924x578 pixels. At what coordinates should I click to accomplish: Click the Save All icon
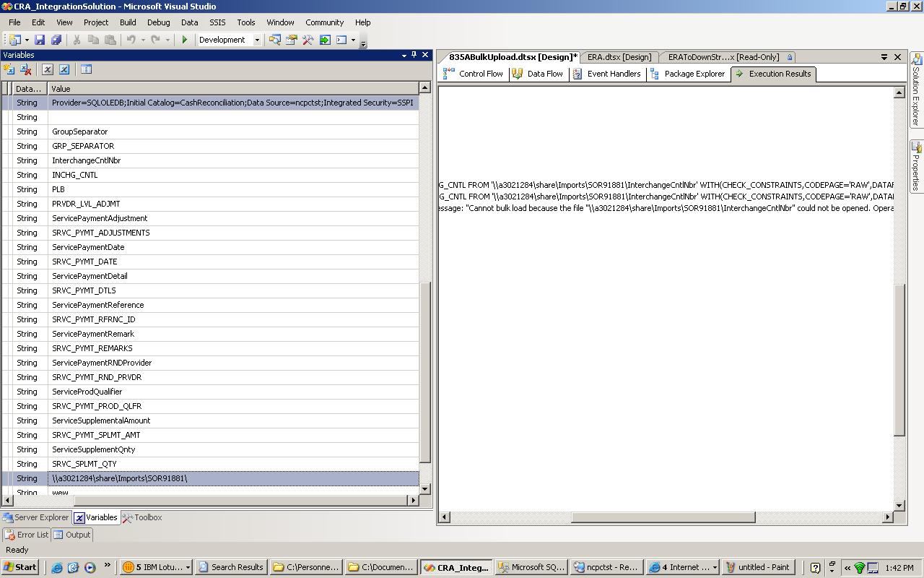[x=56, y=40]
